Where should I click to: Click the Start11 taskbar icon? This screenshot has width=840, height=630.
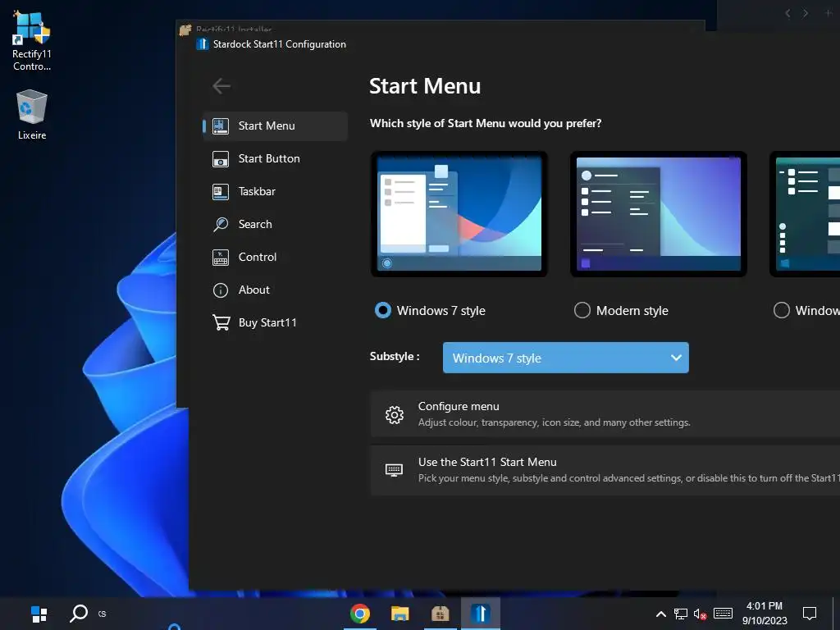[481, 614]
